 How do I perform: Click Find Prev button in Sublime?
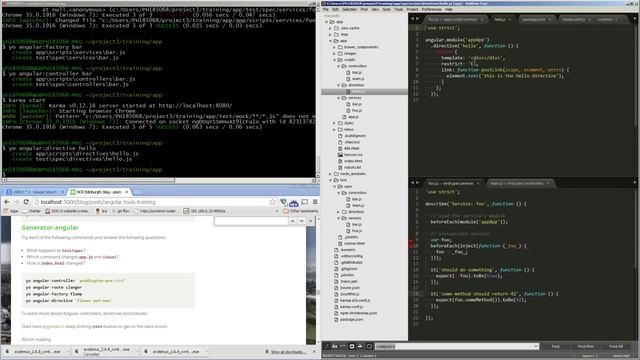coord(586,346)
